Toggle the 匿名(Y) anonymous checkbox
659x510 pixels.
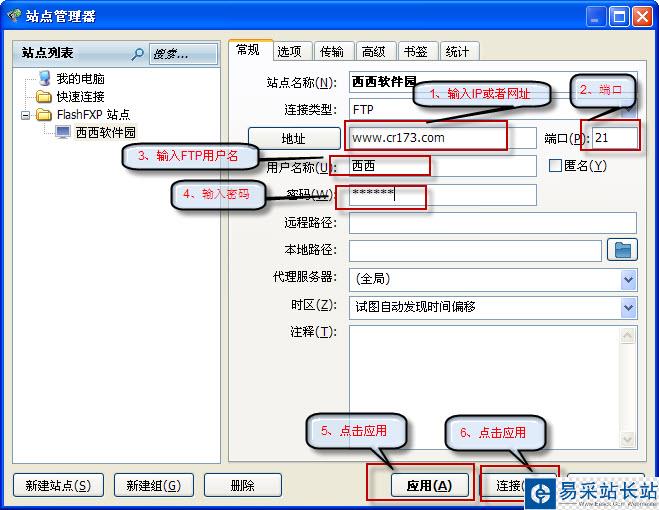555,166
